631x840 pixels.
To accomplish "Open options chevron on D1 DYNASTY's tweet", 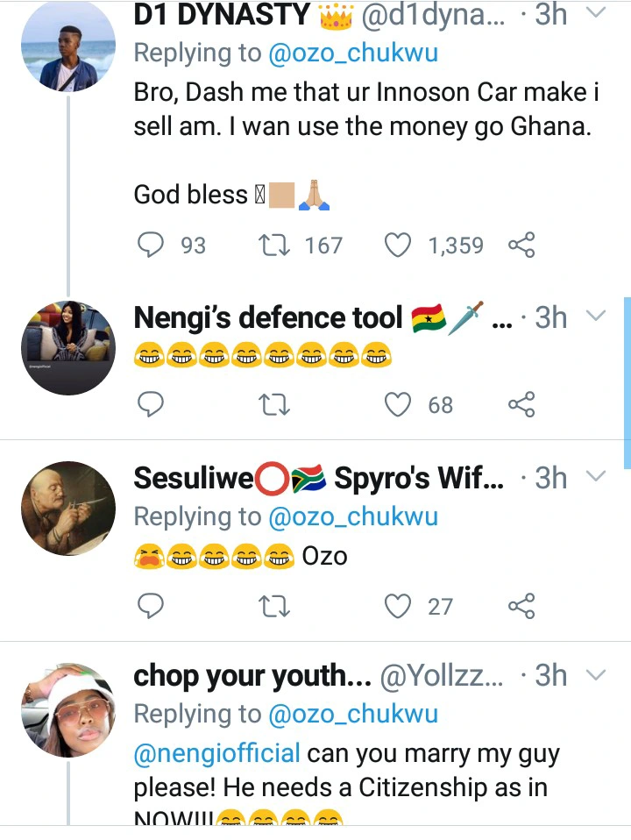I will pos(596,13).
